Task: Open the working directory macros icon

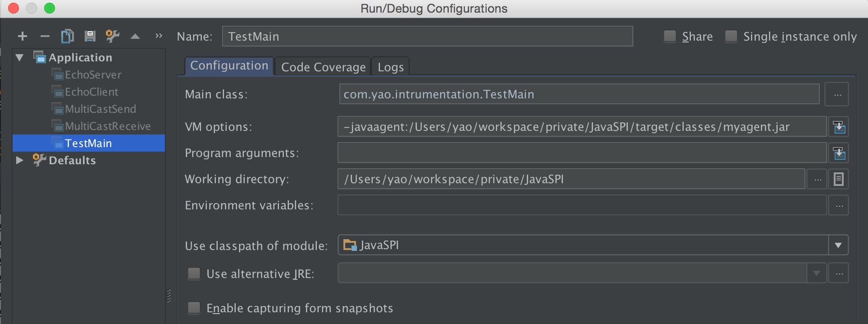Action: [838, 180]
